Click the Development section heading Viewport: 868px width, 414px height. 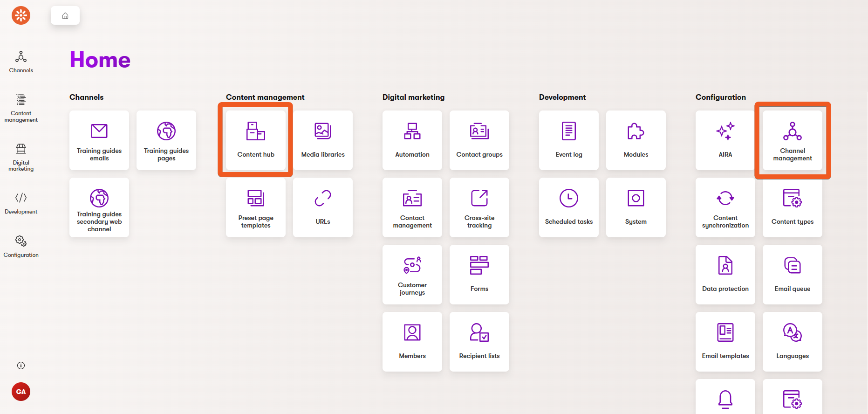pyautogui.click(x=562, y=97)
